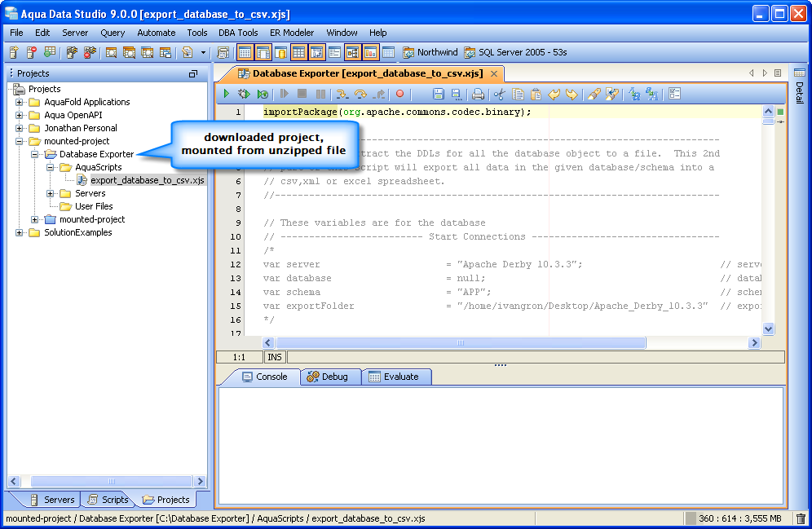Click the SQL Server 2005 - 53s connection button
Screen dimensions: 812x529
point(515,52)
